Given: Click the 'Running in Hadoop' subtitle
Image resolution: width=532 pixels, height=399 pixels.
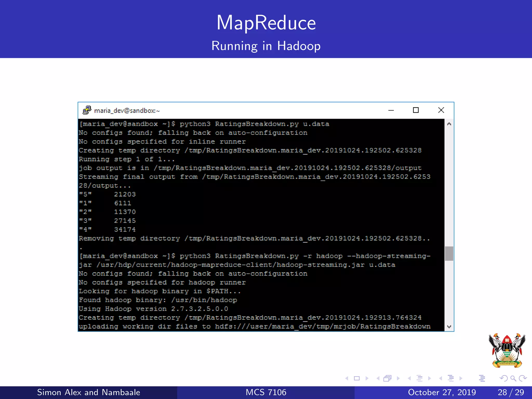Looking at the screenshot, I should [x=266, y=46].
